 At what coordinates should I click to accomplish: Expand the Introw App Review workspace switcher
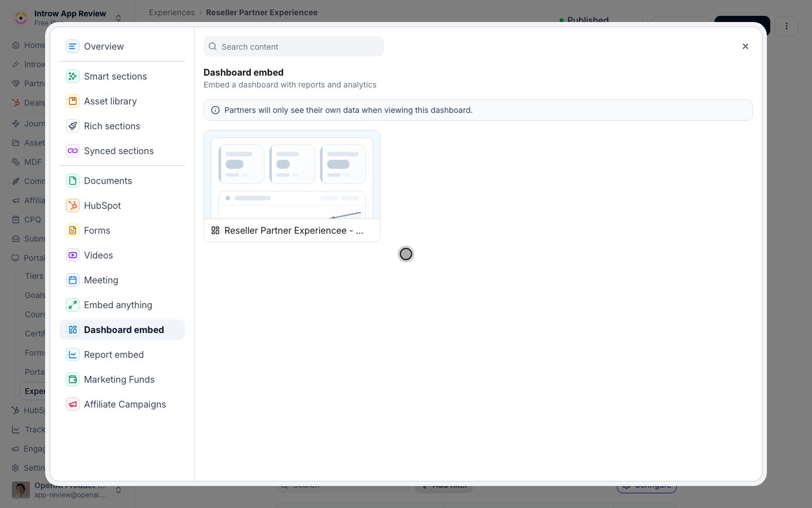pyautogui.click(x=118, y=18)
